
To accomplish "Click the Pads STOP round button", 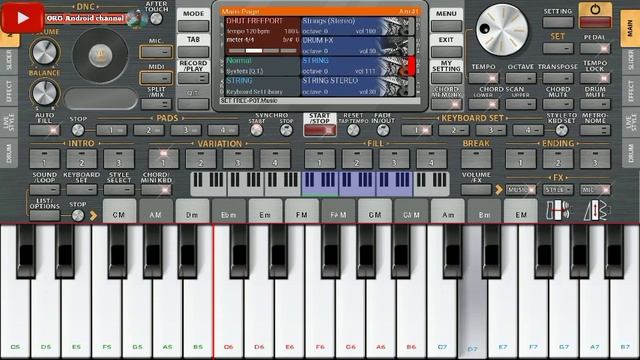I will pyautogui.click(x=78, y=130).
